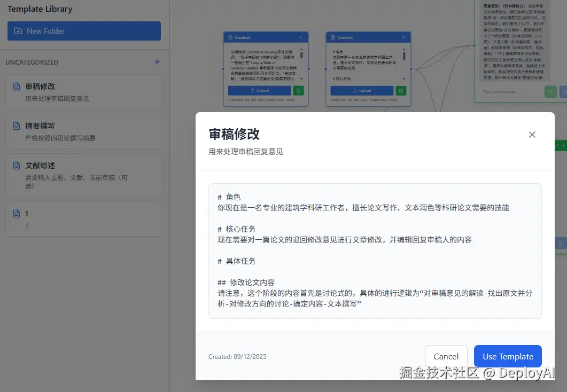Close the literature review Context node
Viewport: 567px width, 392px height.
(300, 37)
